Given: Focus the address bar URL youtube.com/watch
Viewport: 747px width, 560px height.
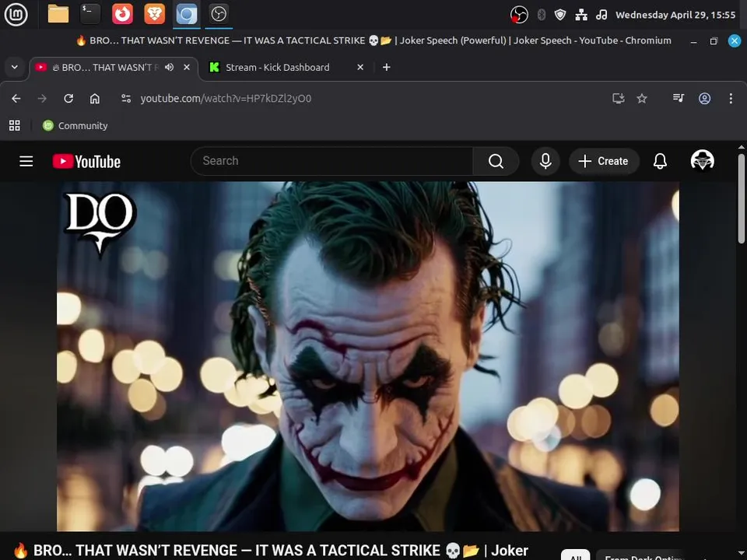Looking at the screenshot, I should [x=226, y=99].
